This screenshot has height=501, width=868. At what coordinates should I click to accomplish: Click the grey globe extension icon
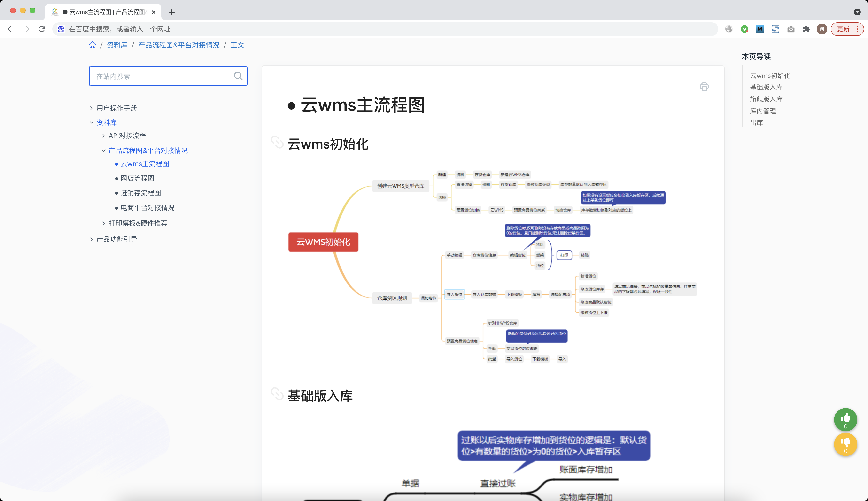(728, 29)
